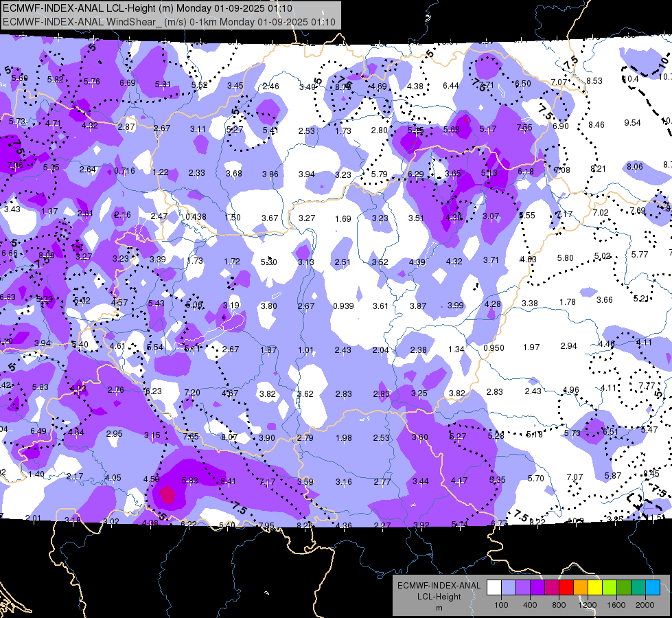This screenshot has width=672, height=618.
Task: Click the wind shear value 5.70
Action: click(535, 478)
